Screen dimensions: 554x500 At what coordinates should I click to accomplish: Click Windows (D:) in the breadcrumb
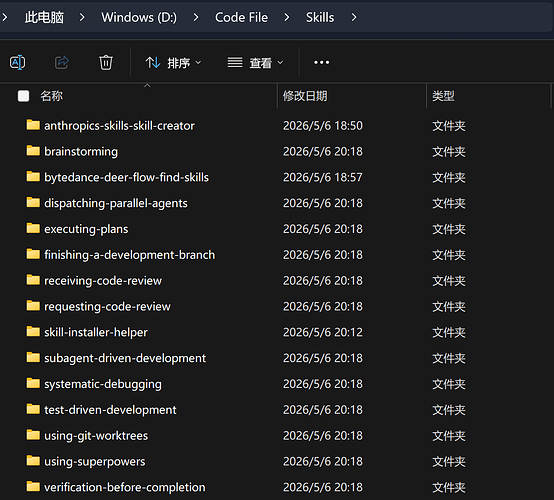[139, 17]
